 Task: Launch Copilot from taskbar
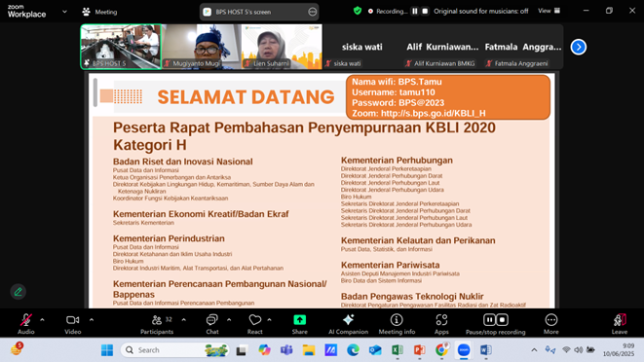pos(264,350)
